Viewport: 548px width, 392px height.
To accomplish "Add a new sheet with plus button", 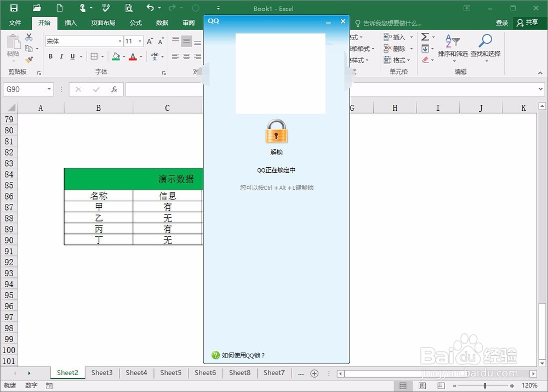I will [x=315, y=373].
